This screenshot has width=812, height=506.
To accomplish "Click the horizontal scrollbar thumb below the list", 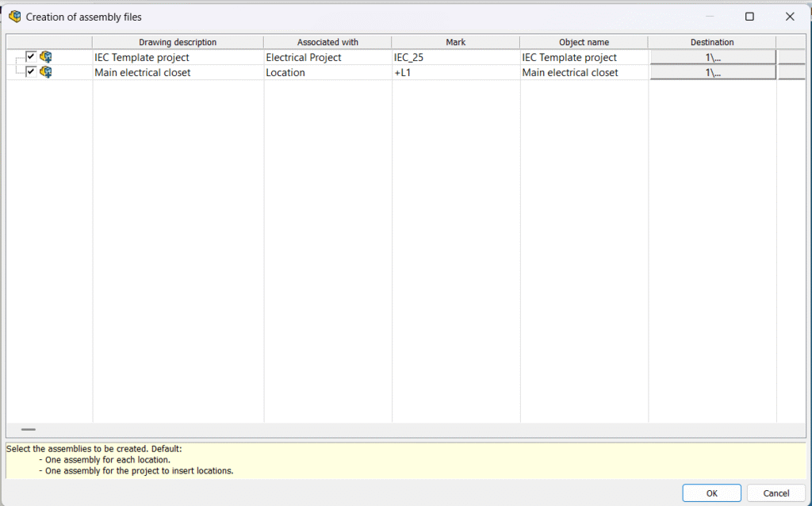I will (x=29, y=429).
